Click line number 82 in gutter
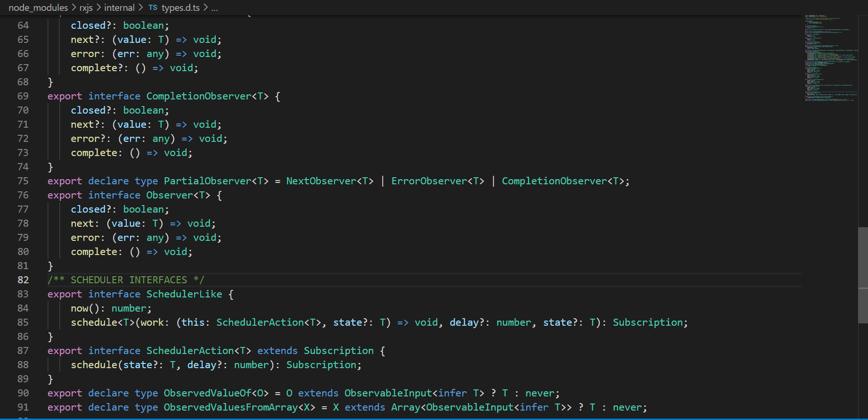The image size is (868, 420). tap(23, 280)
